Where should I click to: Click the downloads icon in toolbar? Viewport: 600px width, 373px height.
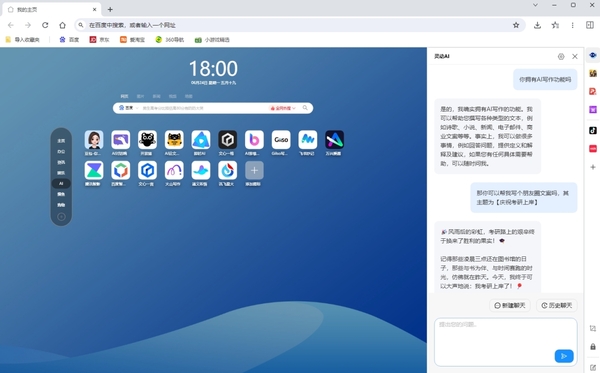point(537,25)
